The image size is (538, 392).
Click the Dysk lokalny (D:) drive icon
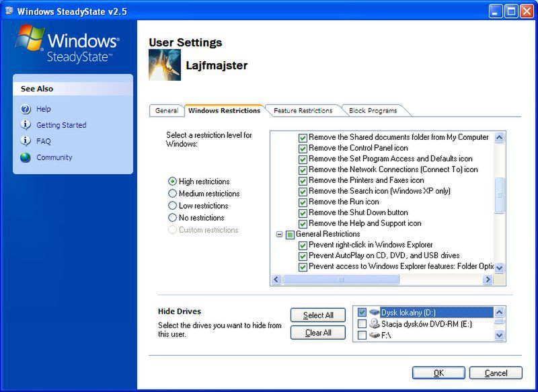tap(375, 313)
